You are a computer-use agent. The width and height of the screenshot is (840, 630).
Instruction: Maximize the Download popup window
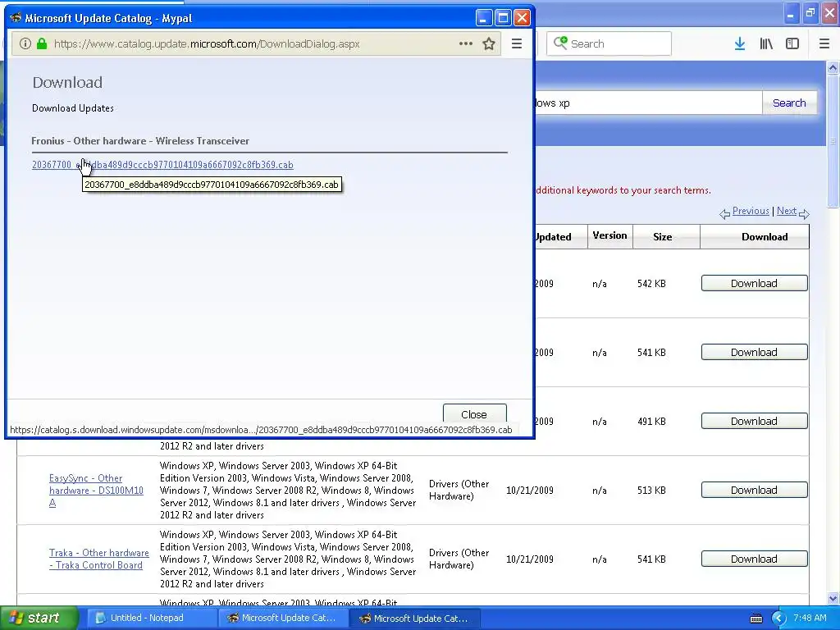[x=503, y=18]
